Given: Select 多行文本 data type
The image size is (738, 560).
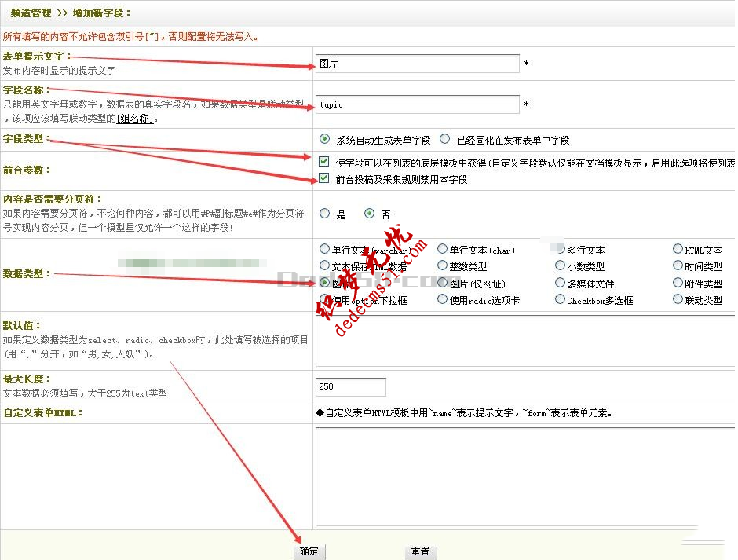Looking at the screenshot, I should [560, 248].
